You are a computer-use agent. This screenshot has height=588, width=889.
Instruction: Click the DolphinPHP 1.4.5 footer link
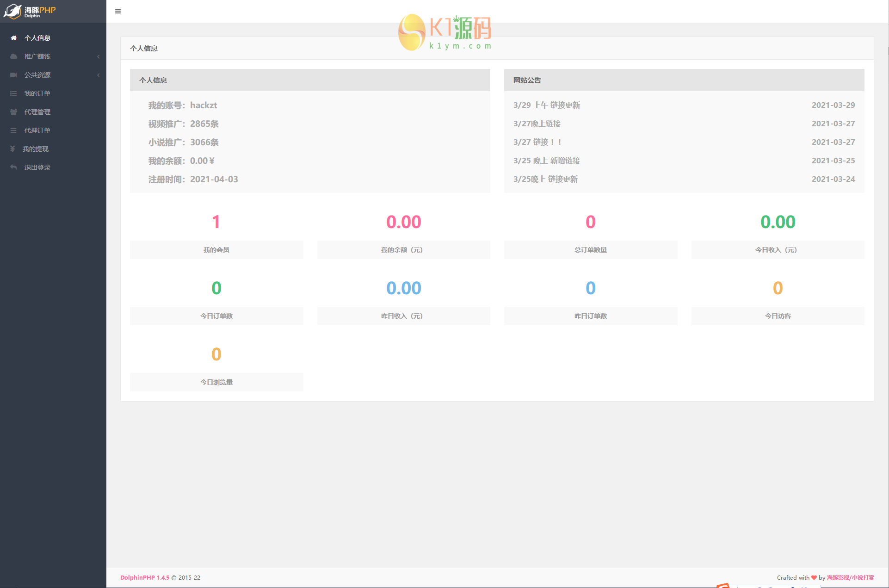click(144, 577)
